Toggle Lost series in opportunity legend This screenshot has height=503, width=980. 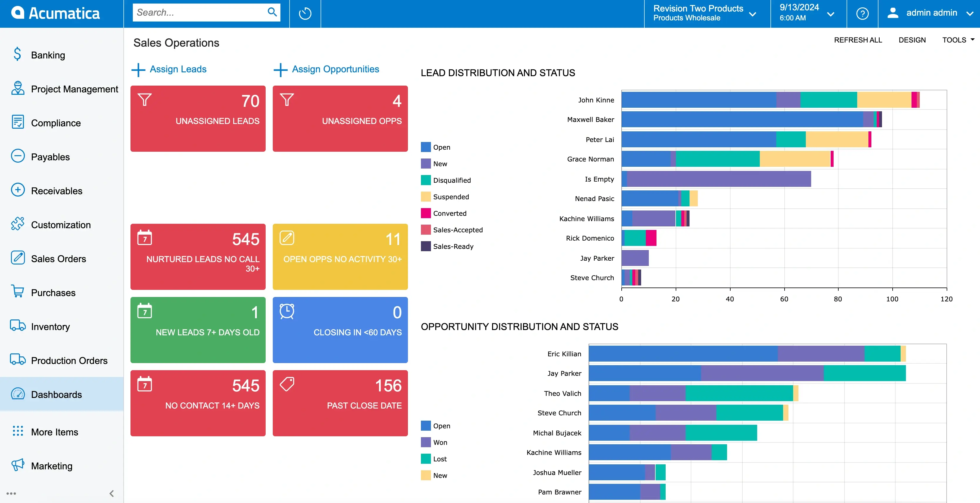440,459
